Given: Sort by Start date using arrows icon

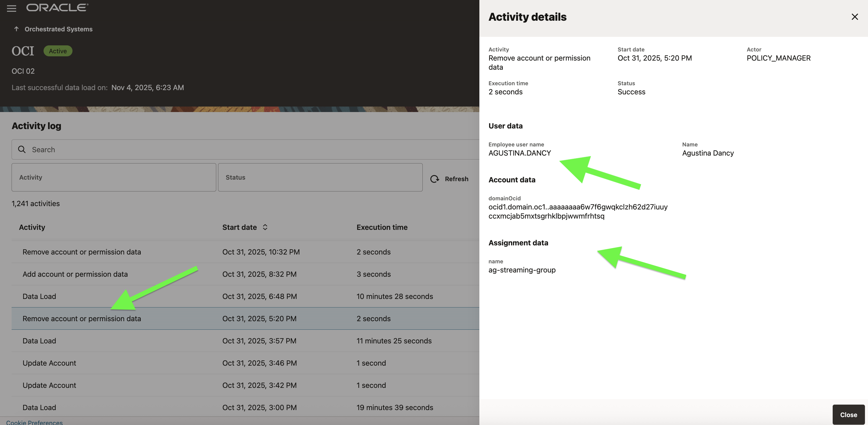Looking at the screenshot, I should 265,227.
